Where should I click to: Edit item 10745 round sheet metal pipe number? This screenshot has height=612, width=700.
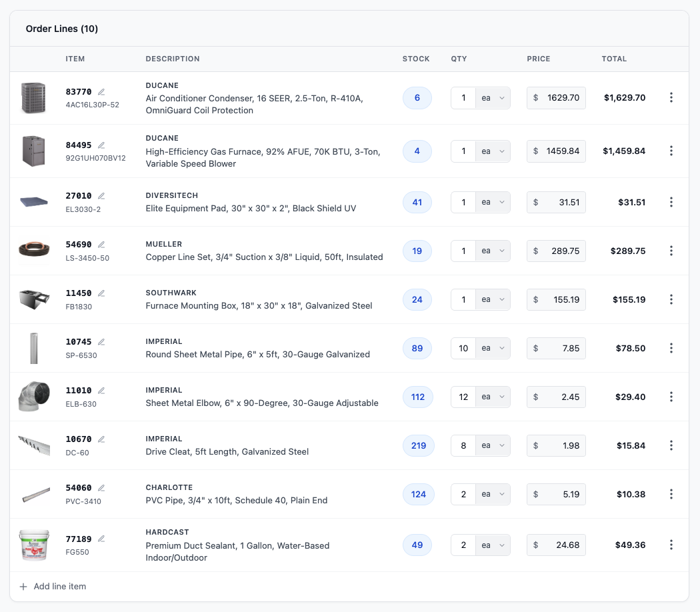tap(101, 341)
